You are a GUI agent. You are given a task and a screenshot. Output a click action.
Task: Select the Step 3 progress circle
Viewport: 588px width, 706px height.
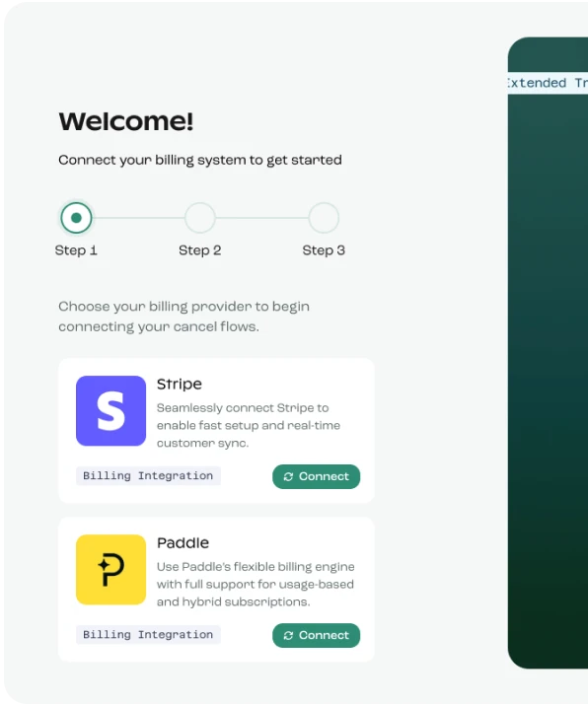click(x=324, y=218)
